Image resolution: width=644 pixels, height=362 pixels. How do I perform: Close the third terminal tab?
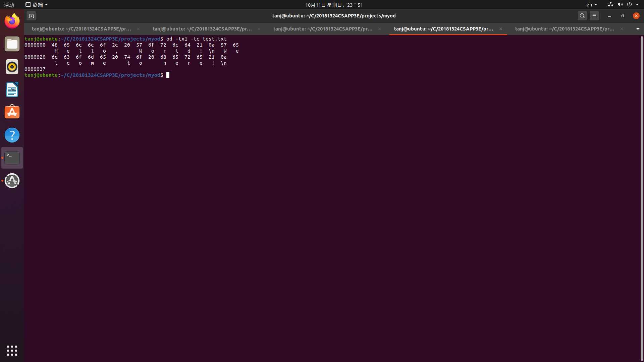point(380,29)
